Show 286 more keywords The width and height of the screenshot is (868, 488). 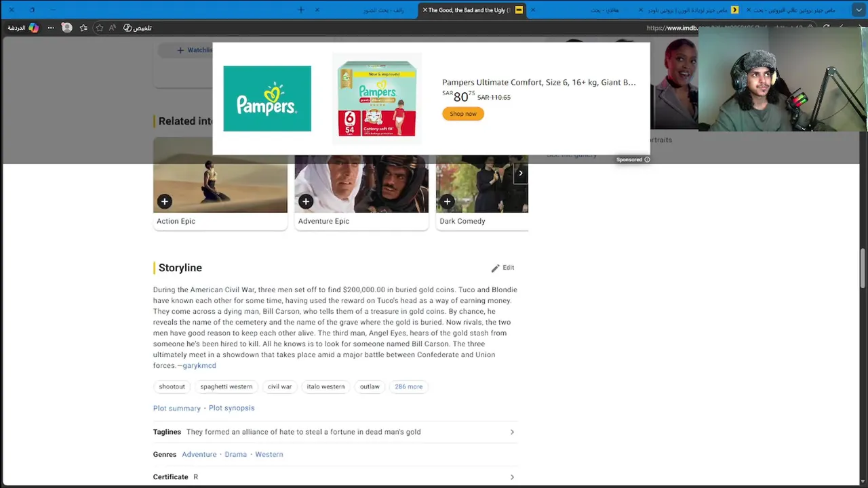pyautogui.click(x=408, y=386)
